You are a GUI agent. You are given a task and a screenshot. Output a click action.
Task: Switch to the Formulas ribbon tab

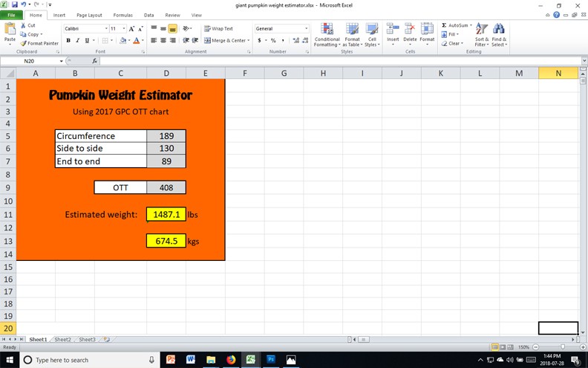[x=122, y=15]
